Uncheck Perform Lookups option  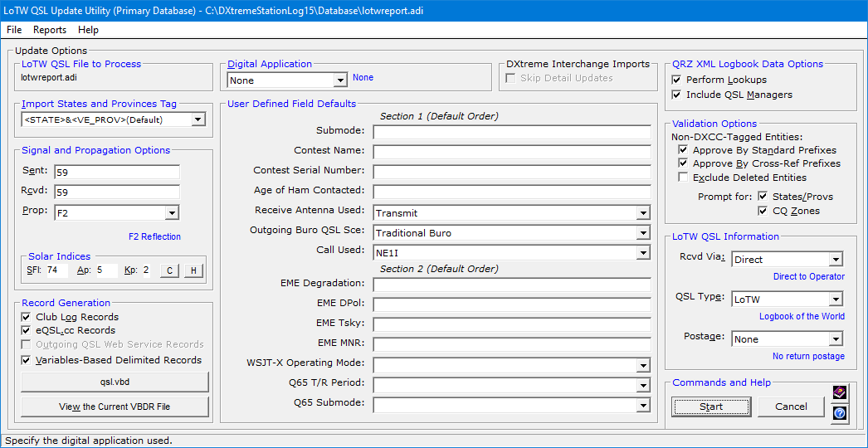[676, 80]
